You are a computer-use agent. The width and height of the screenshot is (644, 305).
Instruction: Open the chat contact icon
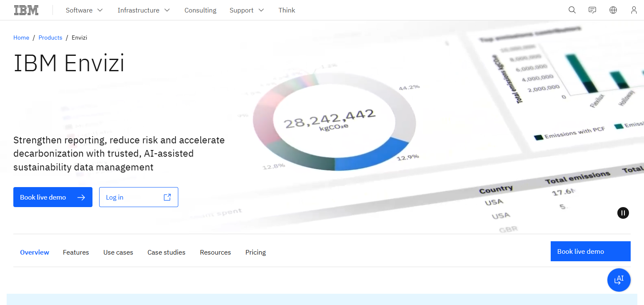592,10
